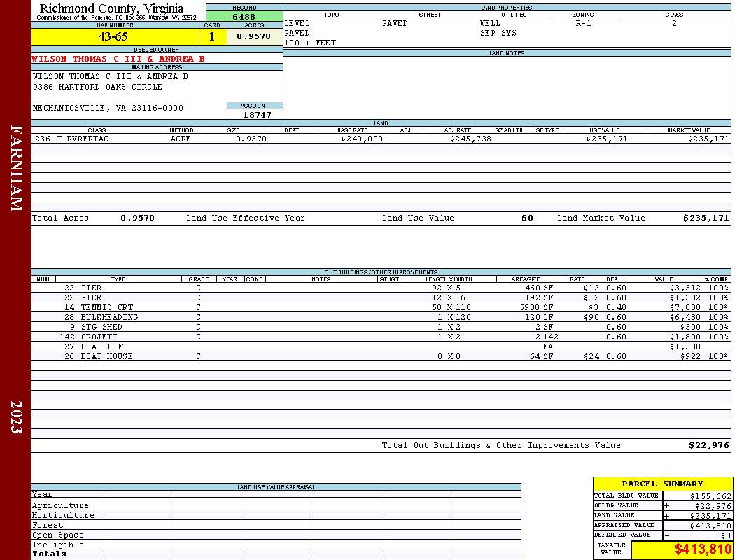Select the Total Acres 0.9570 value
The height and width of the screenshot is (560, 735).
pyautogui.click(x=137, y=218)
